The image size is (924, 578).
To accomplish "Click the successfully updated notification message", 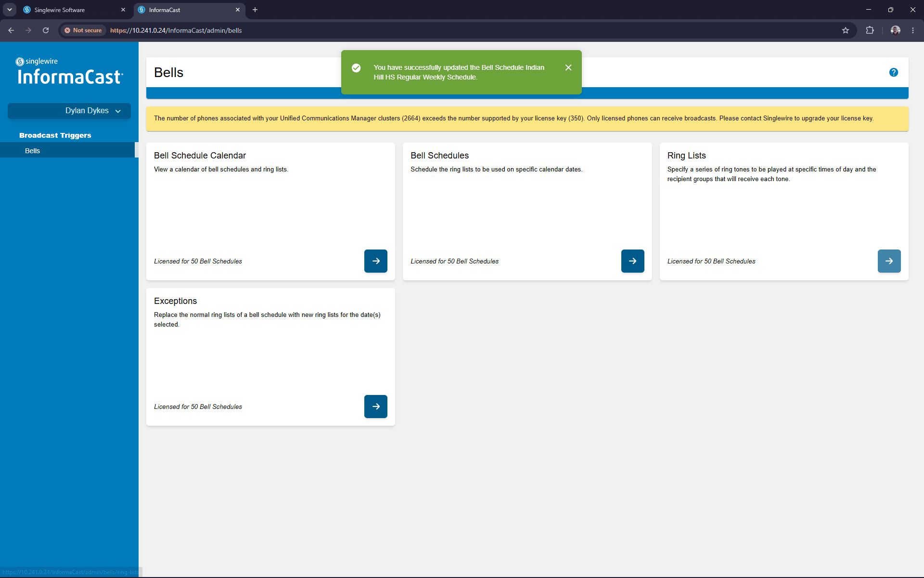I will [459, 72].
